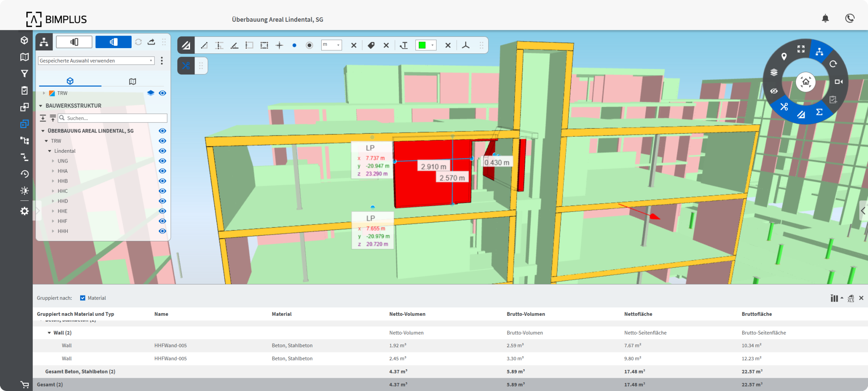Uncheck the Material grouping checkbox
Viewport: 868px width, 391px height.
83,298
